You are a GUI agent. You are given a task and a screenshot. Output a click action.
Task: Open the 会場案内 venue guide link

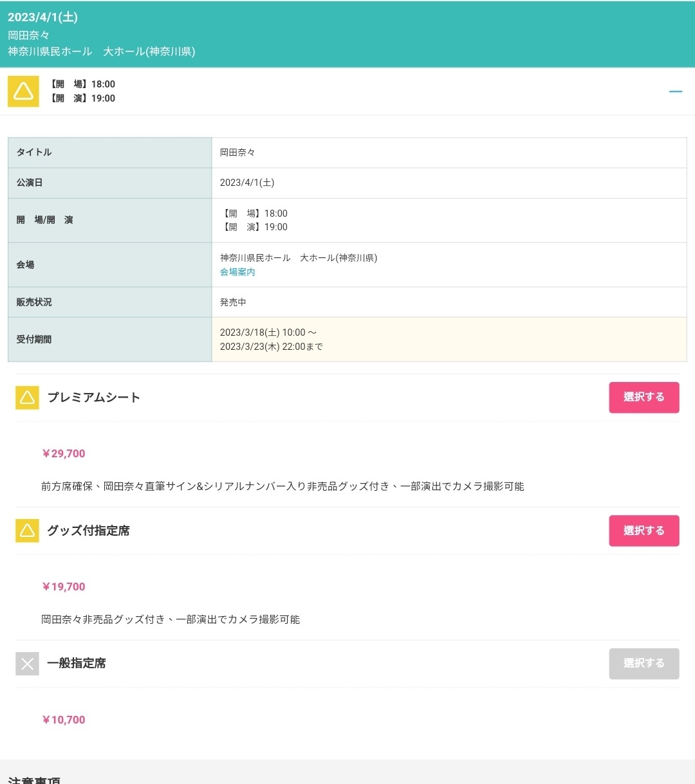point(237,272)
